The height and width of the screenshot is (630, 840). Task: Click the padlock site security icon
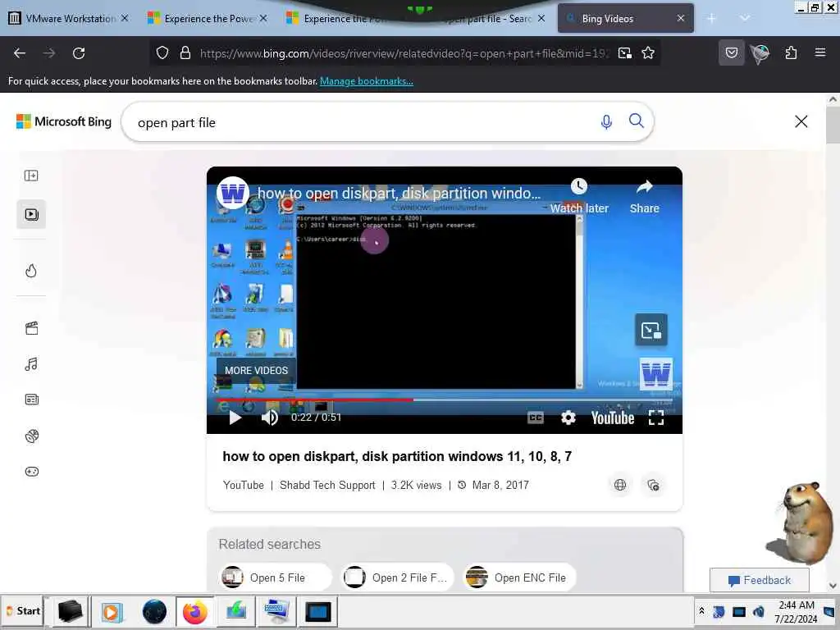click(x=185, y=53)
